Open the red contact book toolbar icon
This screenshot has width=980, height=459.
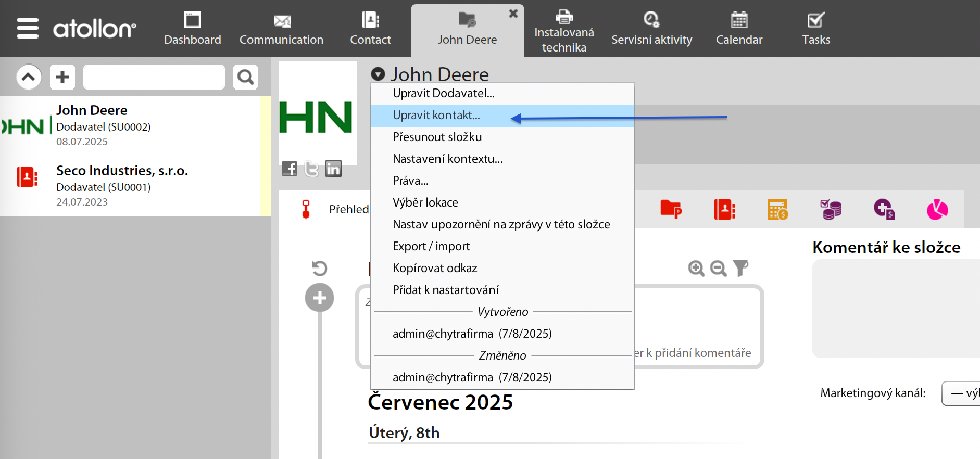725,209
